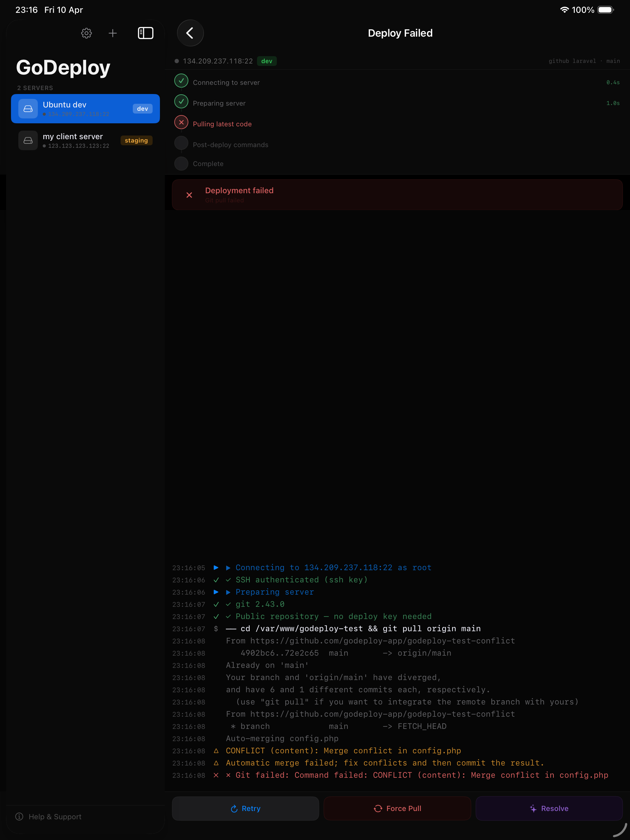Image resolution: width=630 pixels, height=840 pixels.
Task: Click the Pulling latest code step label
Action: [x=222, y=124]
